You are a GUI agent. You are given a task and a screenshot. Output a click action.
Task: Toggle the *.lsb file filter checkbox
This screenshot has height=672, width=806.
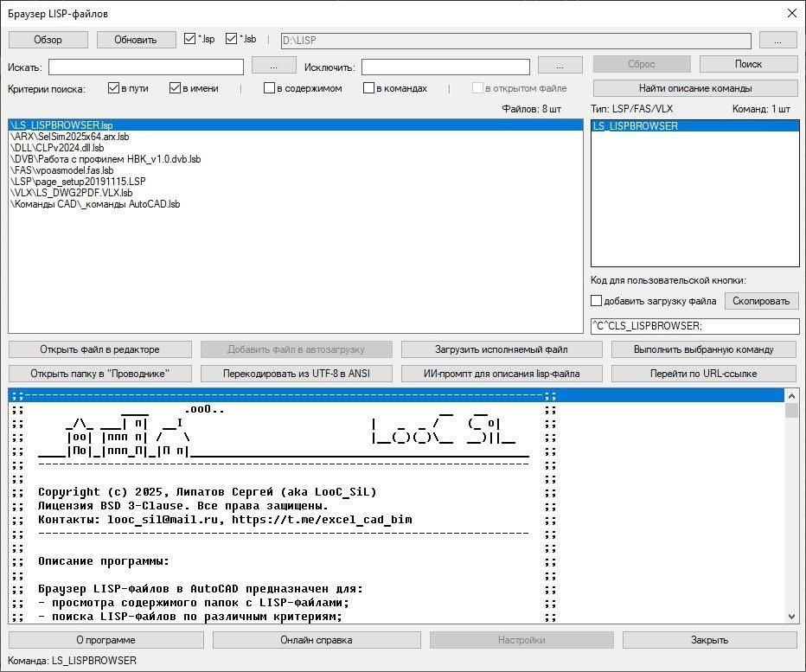click(x=232, y=39)
